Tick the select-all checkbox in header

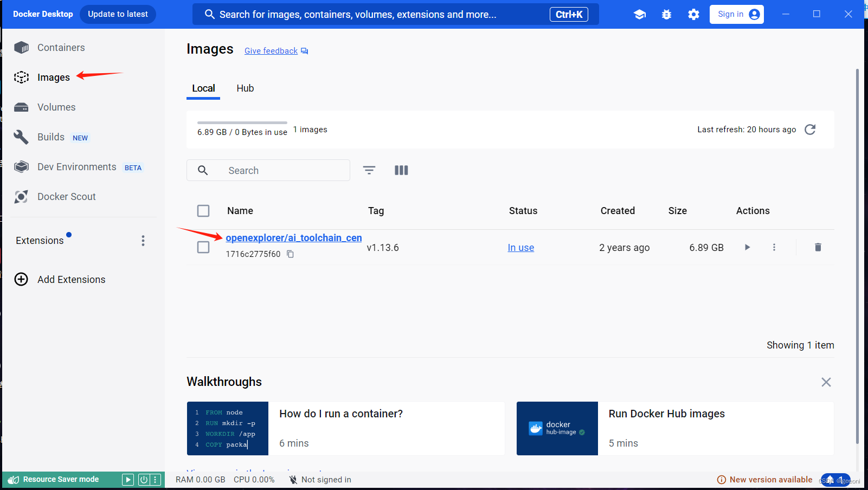tap(203, 211)
